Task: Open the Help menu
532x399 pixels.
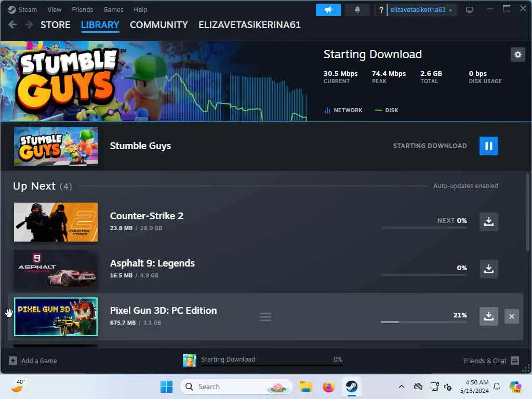Action: [x=140, y=9]
